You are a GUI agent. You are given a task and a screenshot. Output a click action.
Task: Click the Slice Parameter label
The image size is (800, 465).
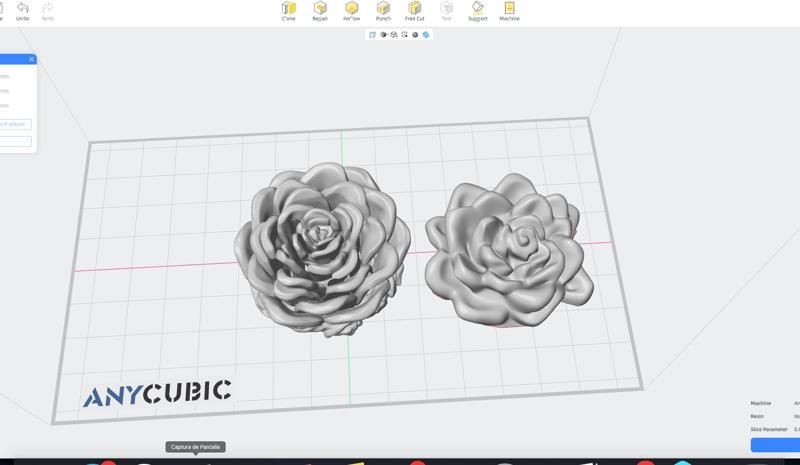coord(769,429)
